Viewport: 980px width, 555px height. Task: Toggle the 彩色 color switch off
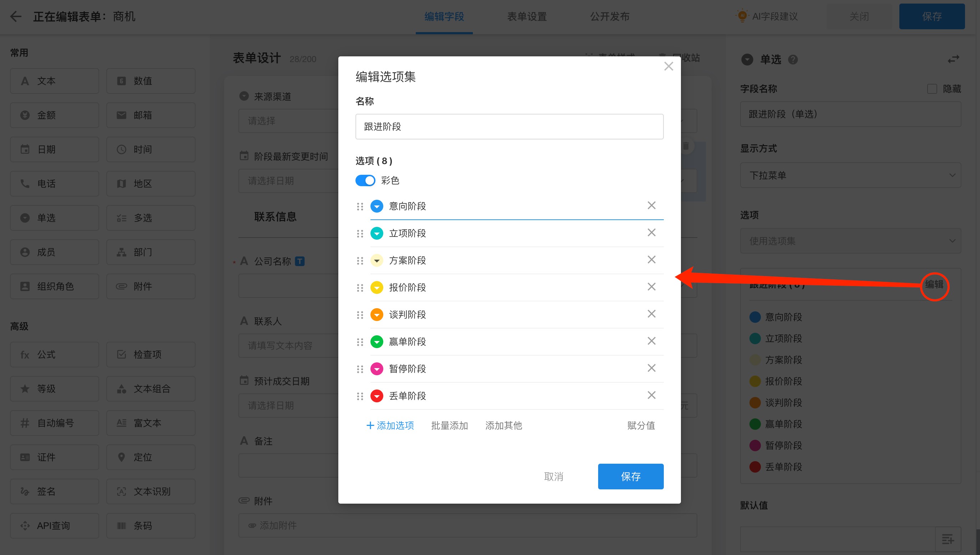pos(365,180)
